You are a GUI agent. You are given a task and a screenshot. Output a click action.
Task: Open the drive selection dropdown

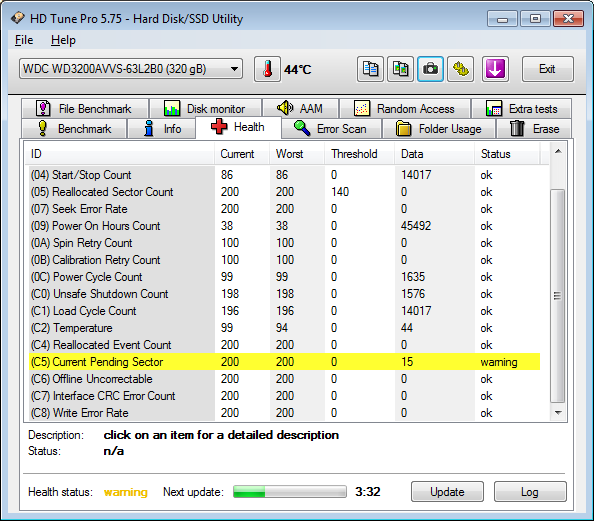[x=131, y=69]
